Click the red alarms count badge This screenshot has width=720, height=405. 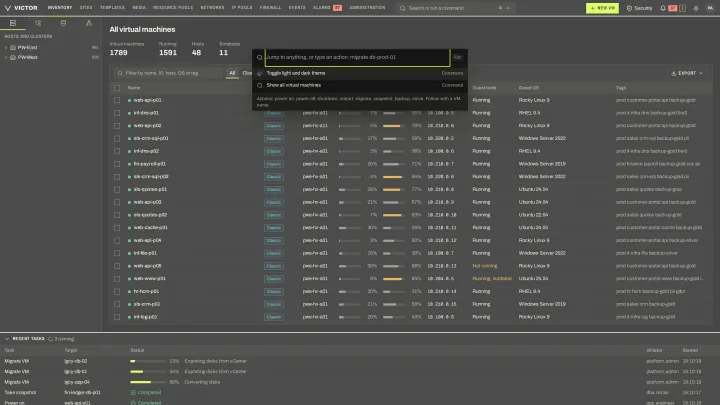tap(337, 8)
